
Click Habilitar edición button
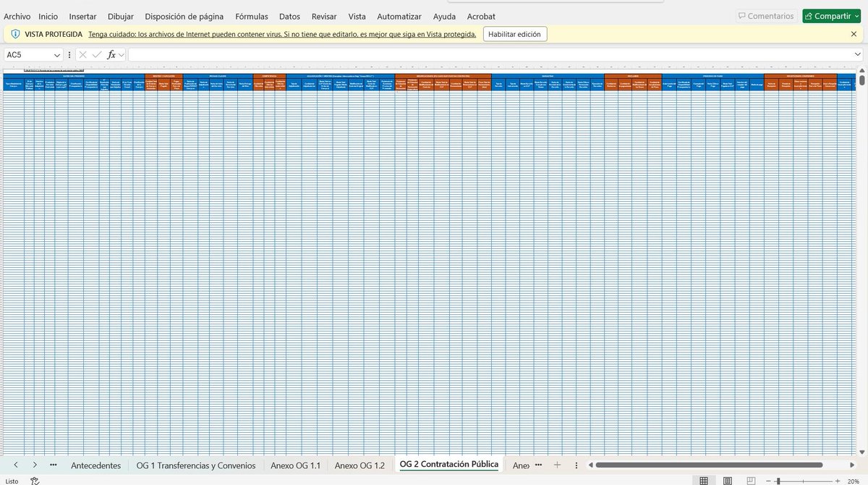(x=514, y=34)
